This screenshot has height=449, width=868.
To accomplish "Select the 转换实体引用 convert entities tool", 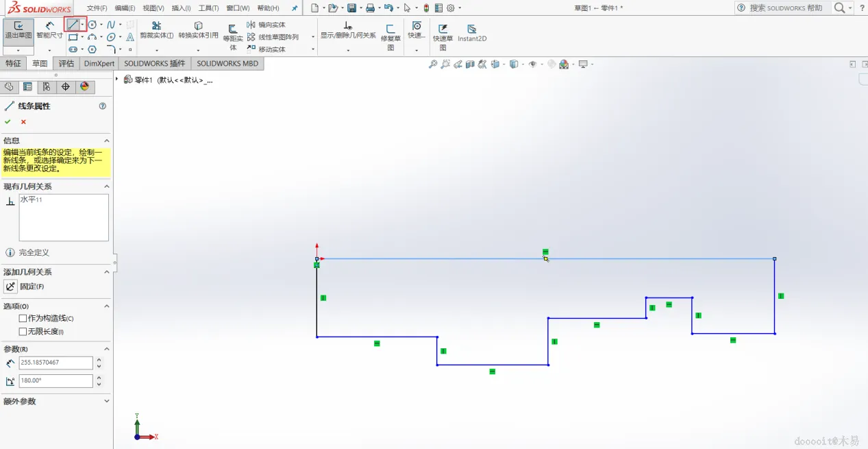I will click(198, 29).
